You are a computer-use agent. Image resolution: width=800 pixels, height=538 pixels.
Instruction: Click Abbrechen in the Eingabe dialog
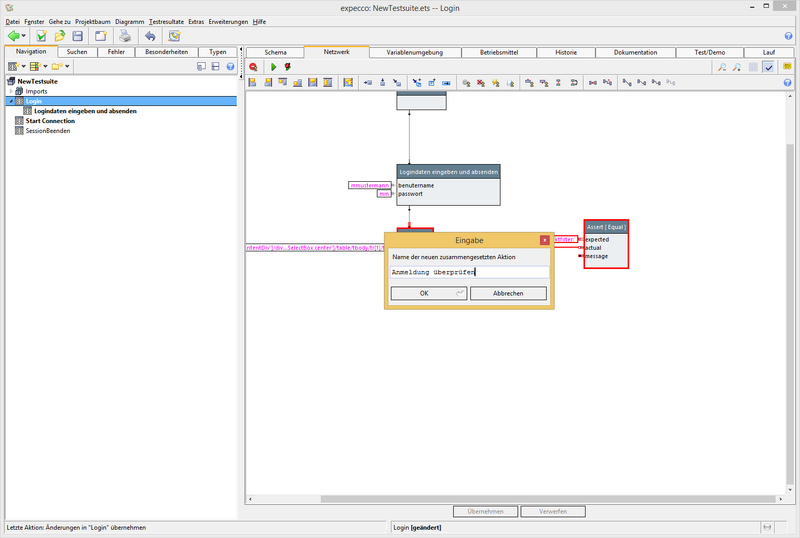pyautogui.click(x=508, y=293)
